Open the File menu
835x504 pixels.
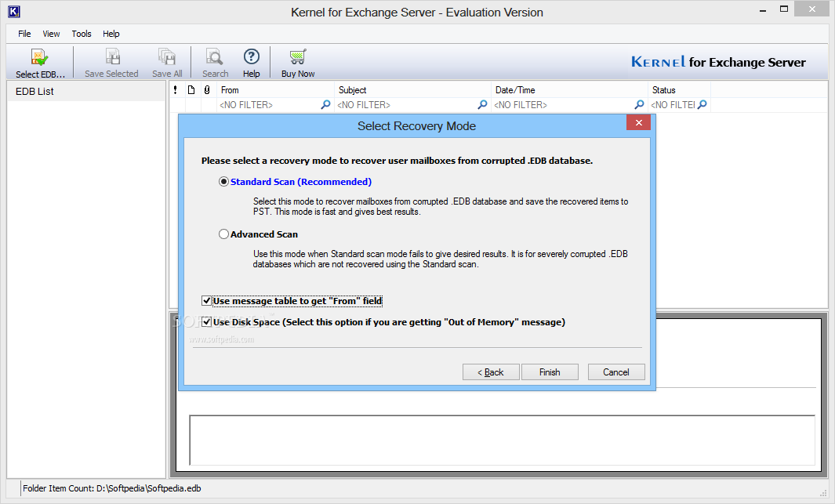(24, 34)
